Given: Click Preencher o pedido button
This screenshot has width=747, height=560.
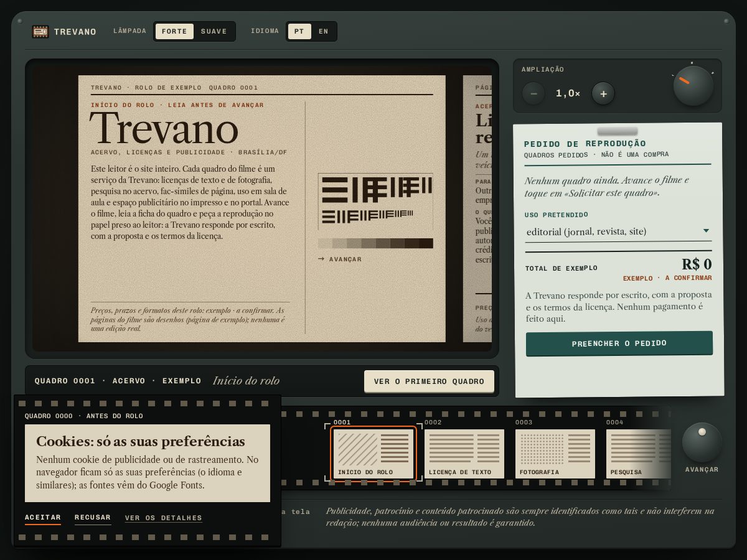Looking at the screenshot, I should click(x=619, y=343).
